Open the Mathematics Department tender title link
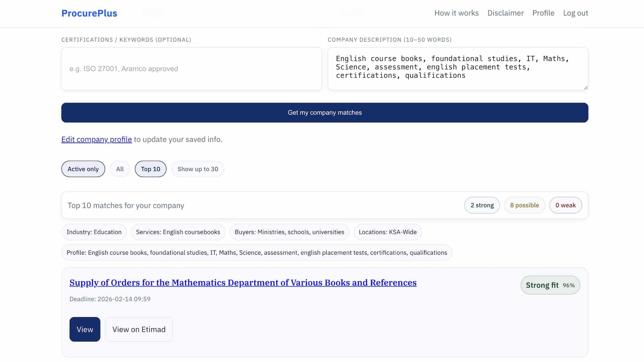 (x=243, y=283)
